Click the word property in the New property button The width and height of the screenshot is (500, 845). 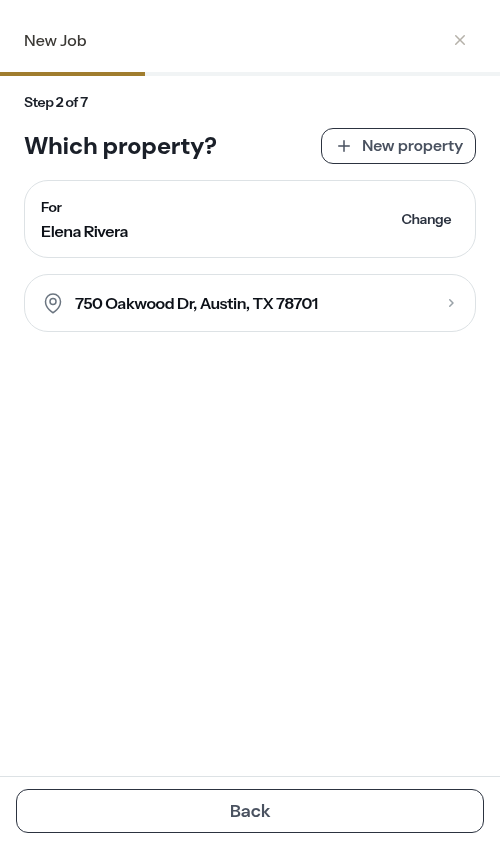tap(430, 147)
